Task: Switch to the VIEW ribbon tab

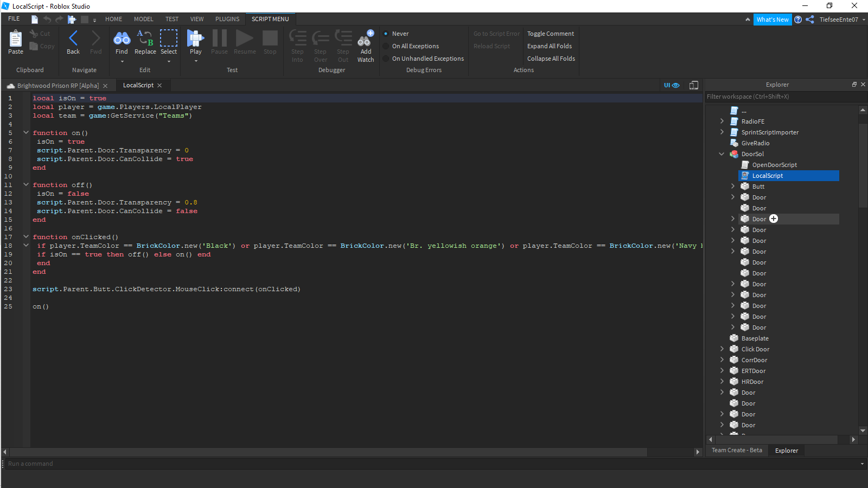Action: pyautogui.click(x=197, y=19)
